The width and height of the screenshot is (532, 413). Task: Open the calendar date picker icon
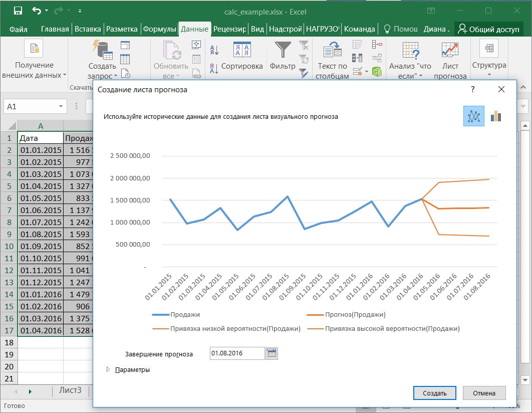pos(272,353)
